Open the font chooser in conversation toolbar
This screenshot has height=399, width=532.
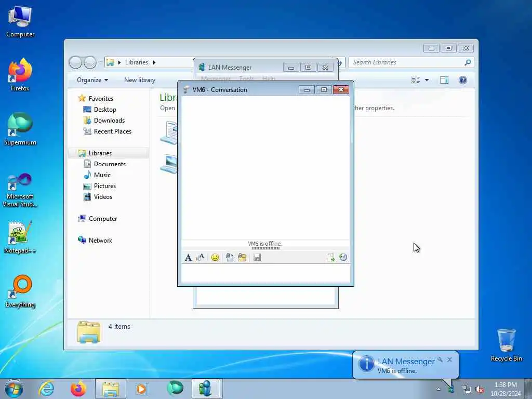[x=188, y=258]
